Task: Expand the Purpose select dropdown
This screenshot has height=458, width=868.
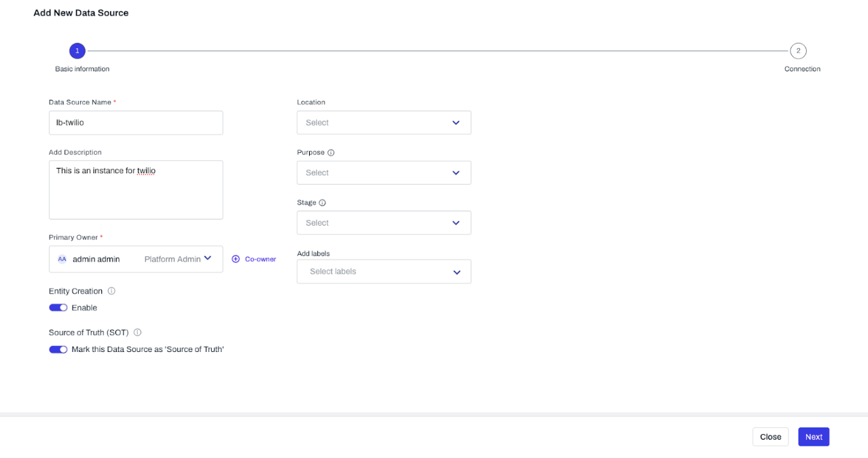Action: click(x=384, y=173)
